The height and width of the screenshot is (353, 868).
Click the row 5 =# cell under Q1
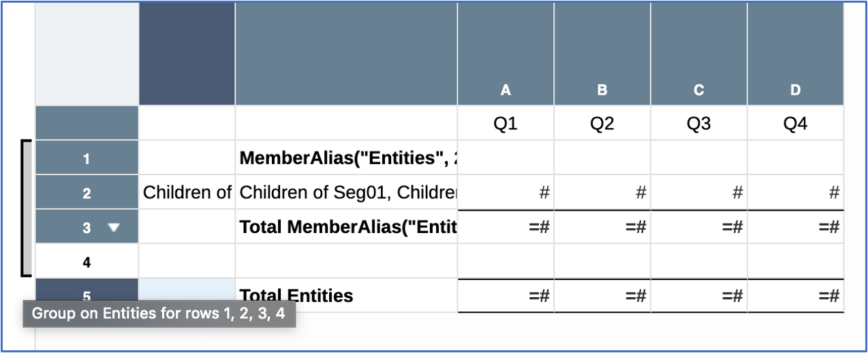(506, 295)
